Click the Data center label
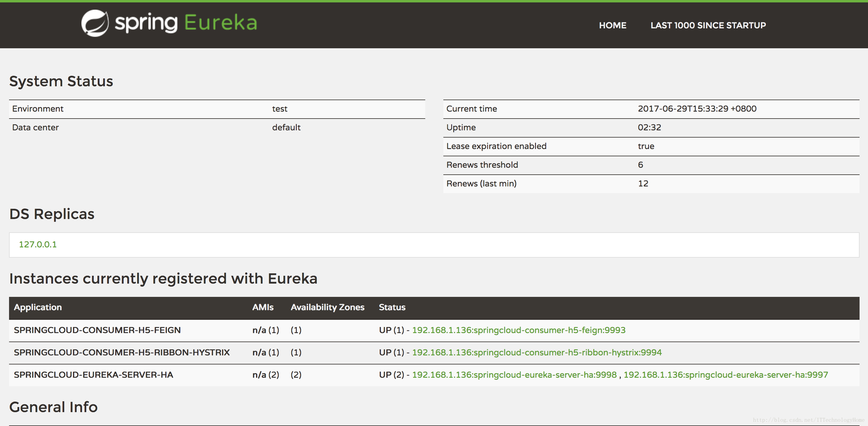 pyautogui.click(x=35, y=127)
